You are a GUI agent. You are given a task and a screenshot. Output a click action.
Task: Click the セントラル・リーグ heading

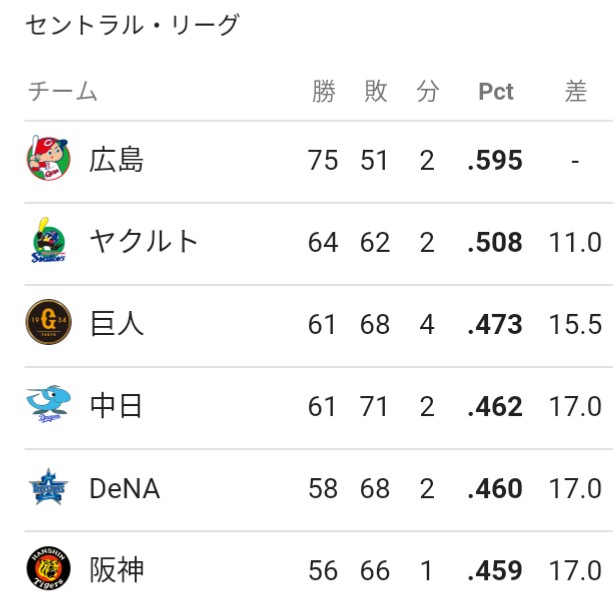tap(132, 25)
